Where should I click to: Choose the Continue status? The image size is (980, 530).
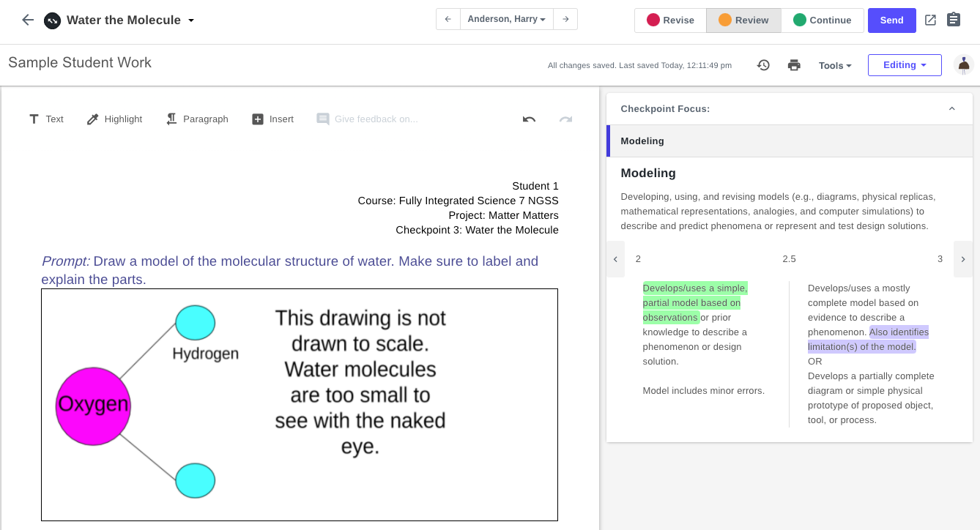pos(823,20)
